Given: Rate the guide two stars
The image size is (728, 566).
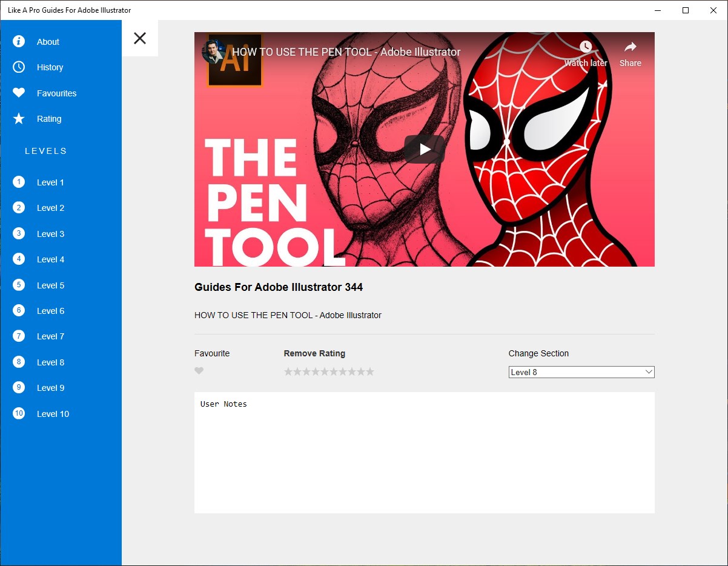Looking at the screenshot, I should 297,371.
